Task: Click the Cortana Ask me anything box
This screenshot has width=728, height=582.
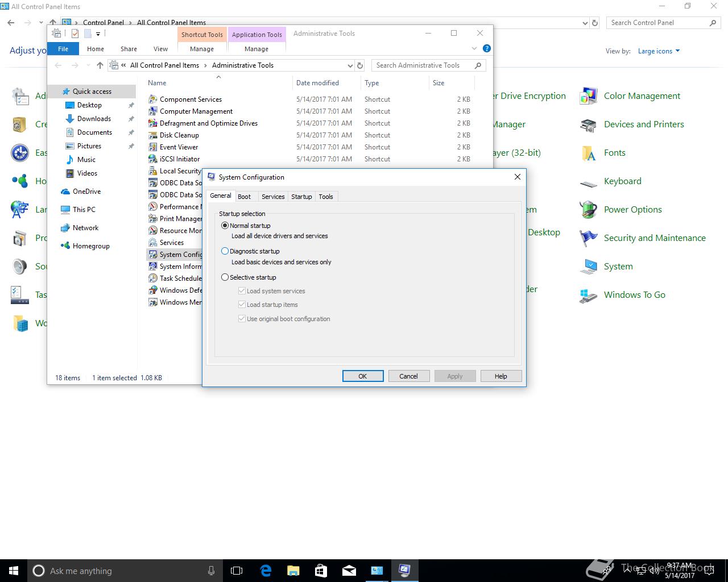Action: [125, 571]
